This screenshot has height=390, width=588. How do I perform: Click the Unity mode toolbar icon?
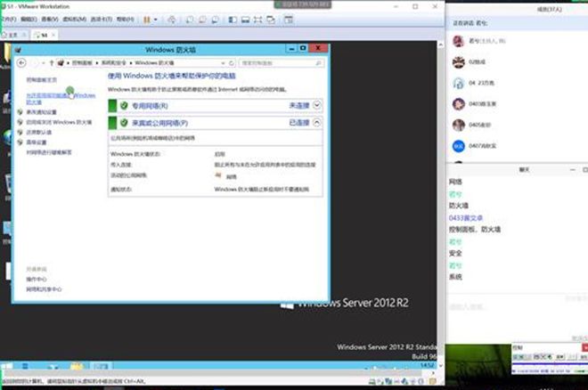point(271,20)
